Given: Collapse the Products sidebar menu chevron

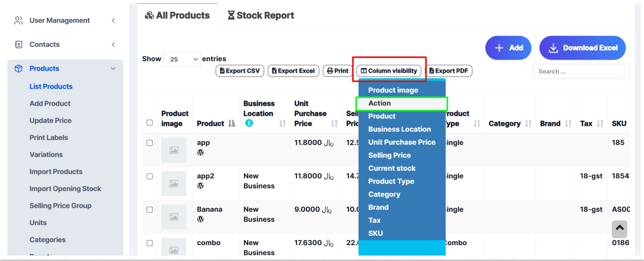Looking at the screenshot, I should click(113, 69).
